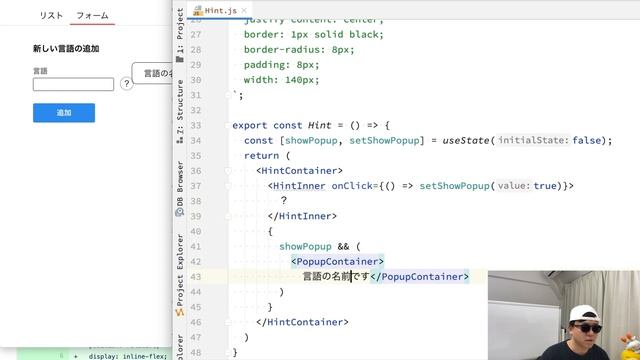Toggle the fold marker at line 46
640x360 pixels.
tap(228, 322)
